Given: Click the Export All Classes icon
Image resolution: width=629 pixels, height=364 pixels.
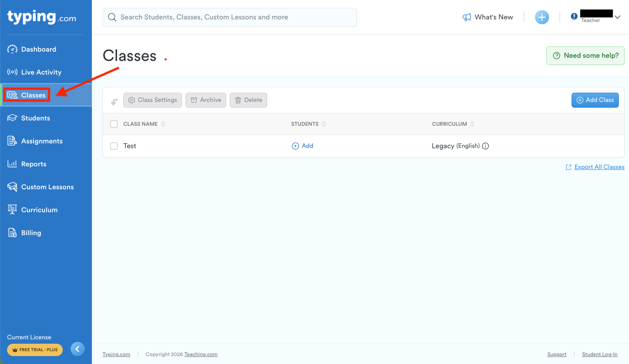Looking at the screenshot, I should point(568,167).
